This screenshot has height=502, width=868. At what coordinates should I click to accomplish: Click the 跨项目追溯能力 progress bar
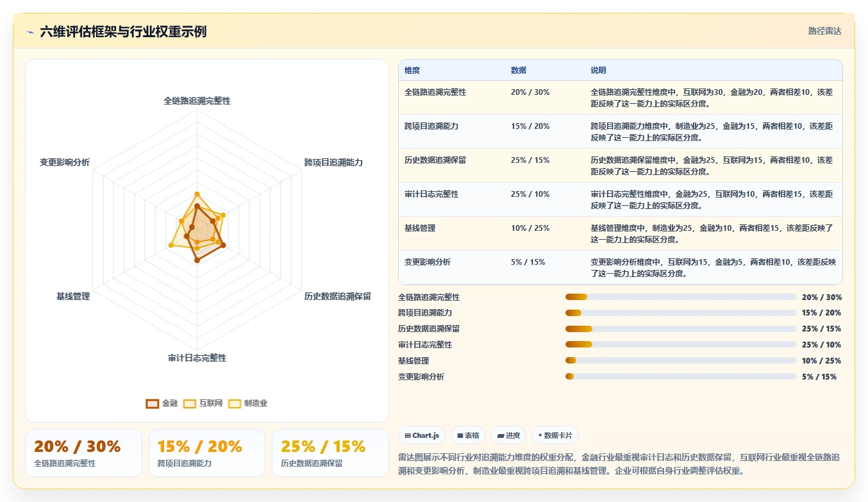681,313
